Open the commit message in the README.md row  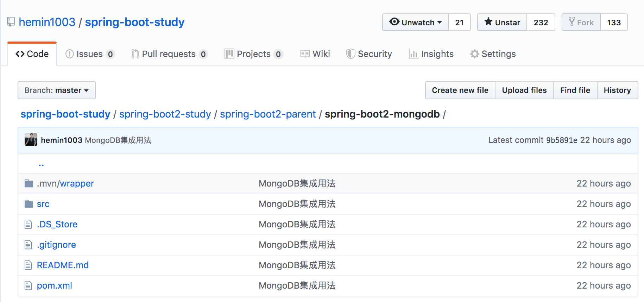297,265
